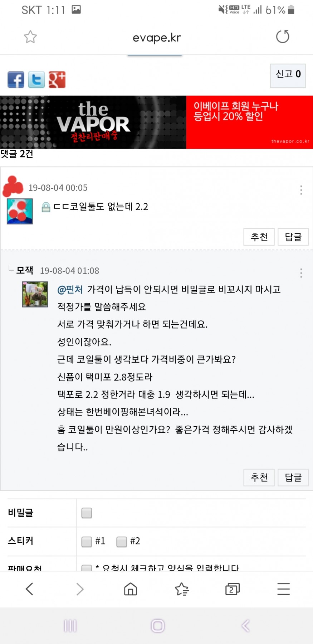Open the browser tabs switcher
313x644 pixels.
(x=233, y=589)
